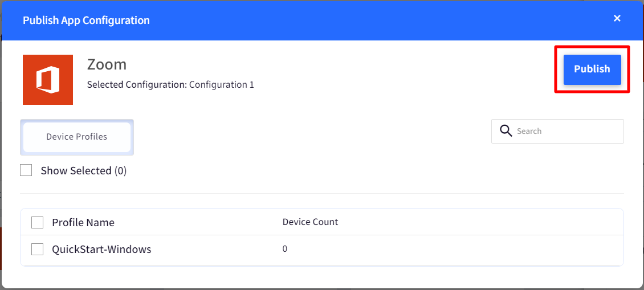
Task: Select the QuickStart-Windows profile name
Action: [x=101, y=250]
